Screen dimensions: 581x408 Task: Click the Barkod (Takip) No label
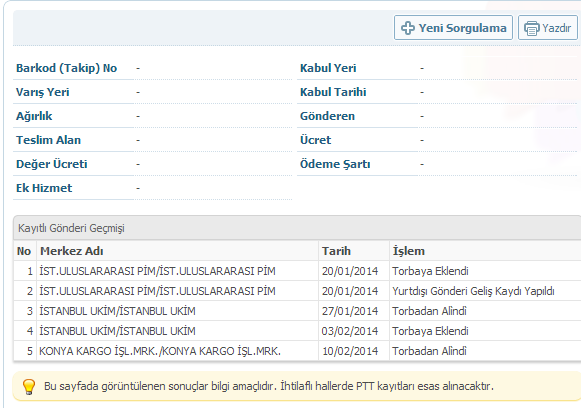click(x=66, y=68)
